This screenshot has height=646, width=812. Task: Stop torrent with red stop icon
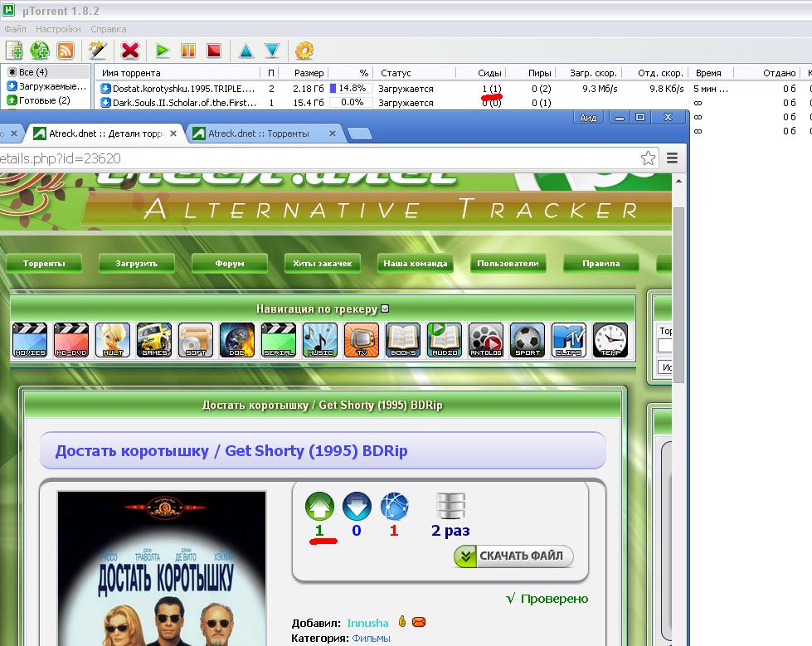pyautogui.click(x=214, y=51)
